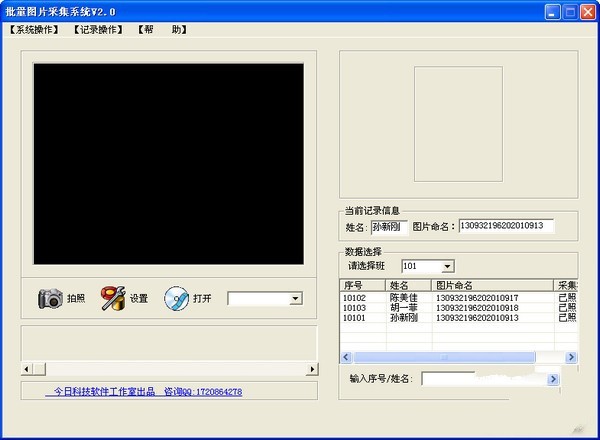
Task: Click cell 130932196202010918
Action: pyautogui.click(x=477, y=308)
